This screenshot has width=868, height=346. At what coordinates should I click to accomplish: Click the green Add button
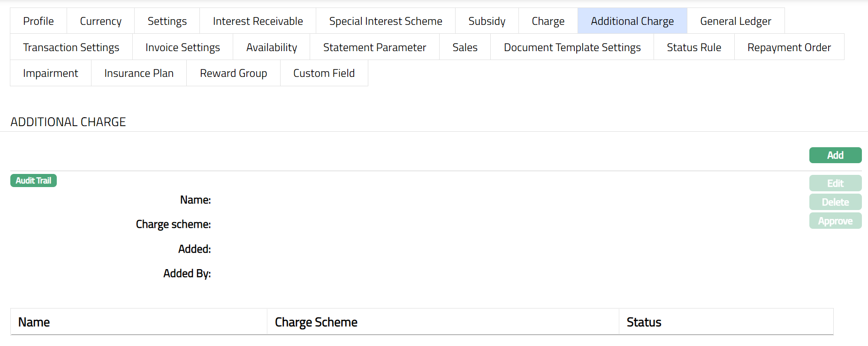(835, 155)
